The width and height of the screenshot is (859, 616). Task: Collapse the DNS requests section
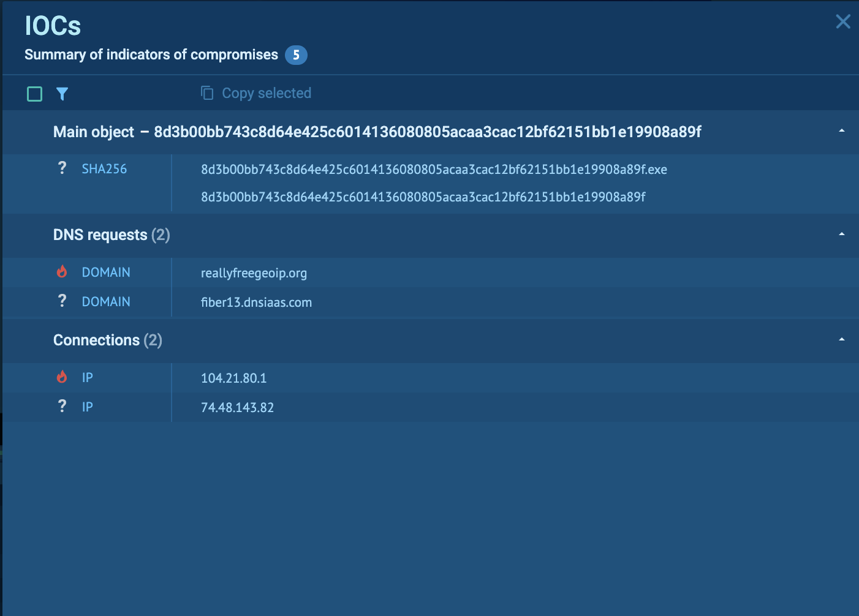[842, 235]
